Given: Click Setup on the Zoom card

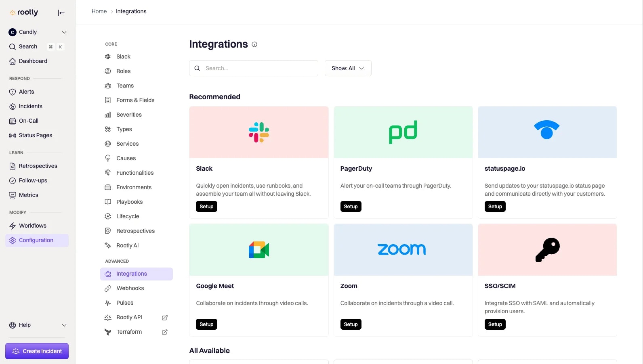Looking at the screenshot, I should point(351,324).
